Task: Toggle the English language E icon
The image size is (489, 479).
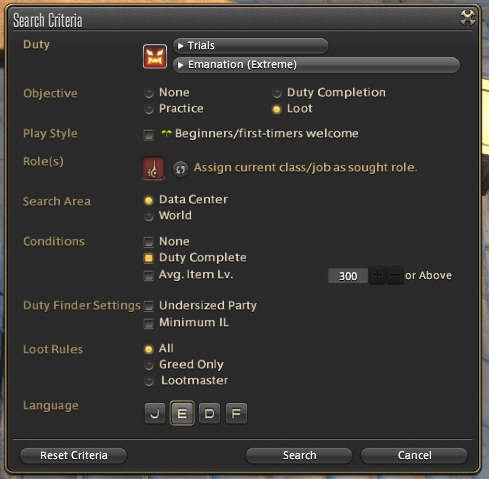Action: coord(182,413)
